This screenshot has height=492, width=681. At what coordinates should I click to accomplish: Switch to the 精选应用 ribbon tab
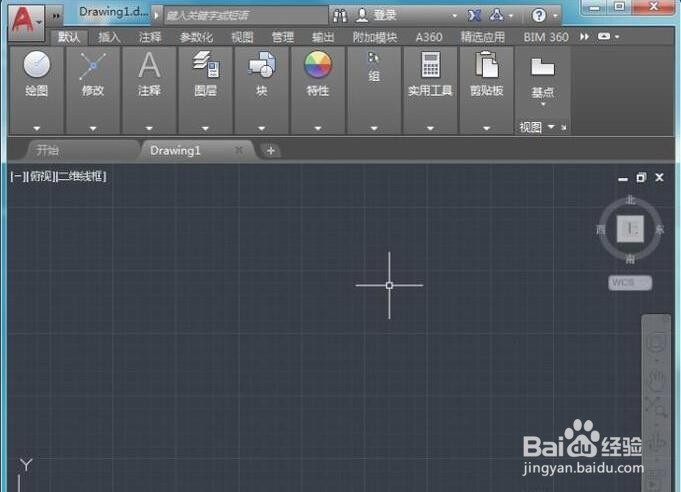[x=483, y=37]
